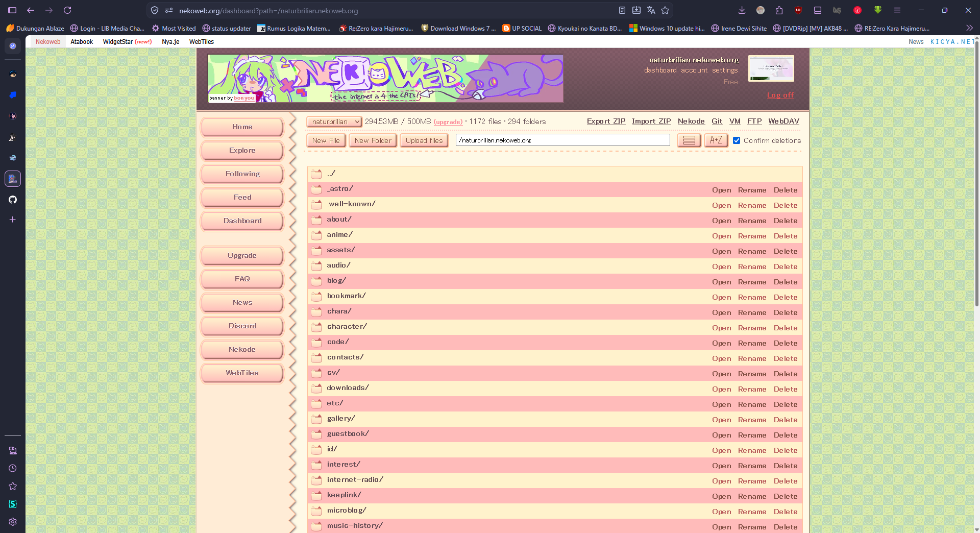
Task: Click the green S icon in sidebar
Action: (x=13, y=504)
